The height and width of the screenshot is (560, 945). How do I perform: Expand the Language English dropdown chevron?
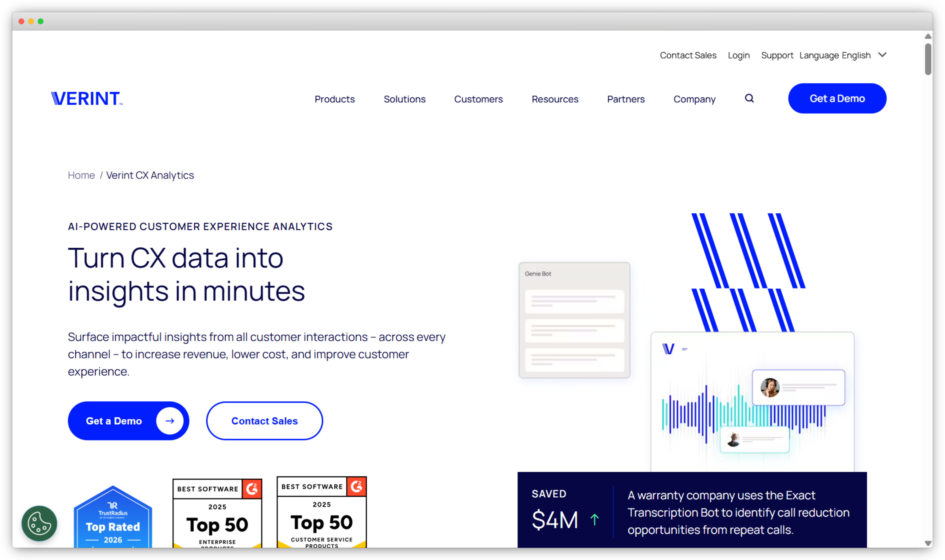coord(882,55)
